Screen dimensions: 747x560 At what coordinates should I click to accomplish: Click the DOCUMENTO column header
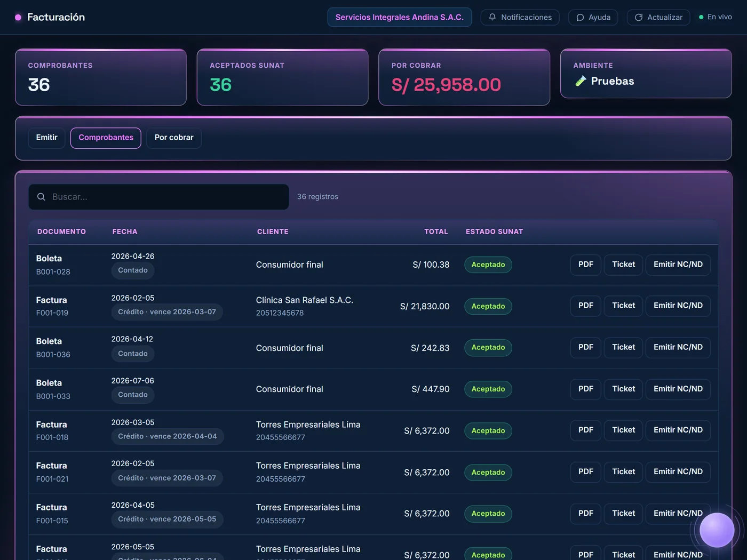pyautogui.click(x=61, y=231)
